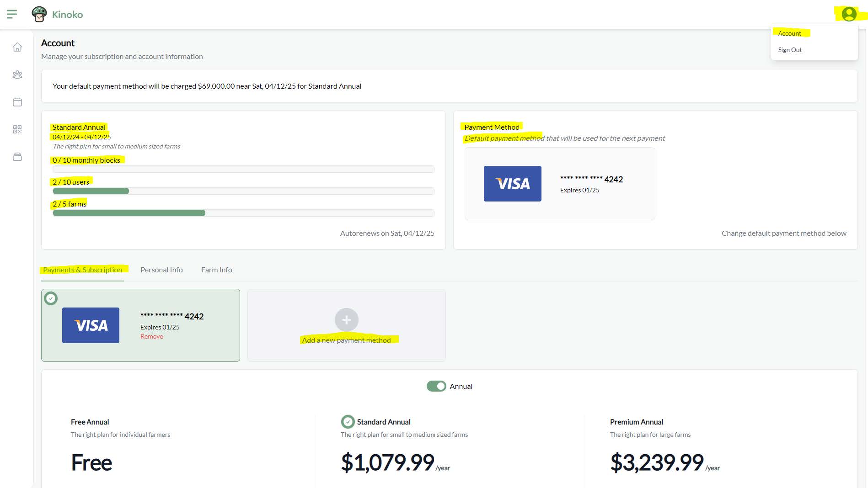This screenshot has height=488, width=868.
Task: Click Add a new payment method
Action: [x=347, y=340]
